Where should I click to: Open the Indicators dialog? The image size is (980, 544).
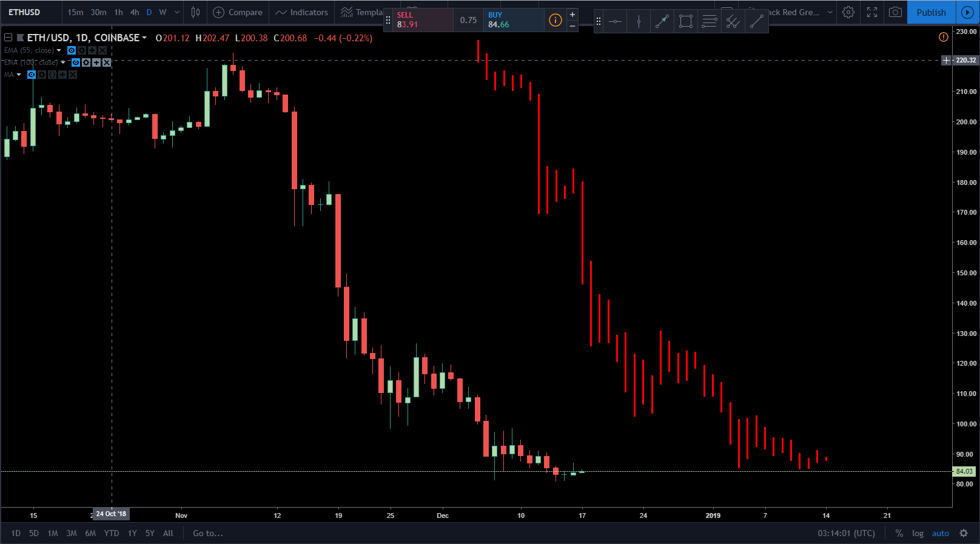pos(301,12)
